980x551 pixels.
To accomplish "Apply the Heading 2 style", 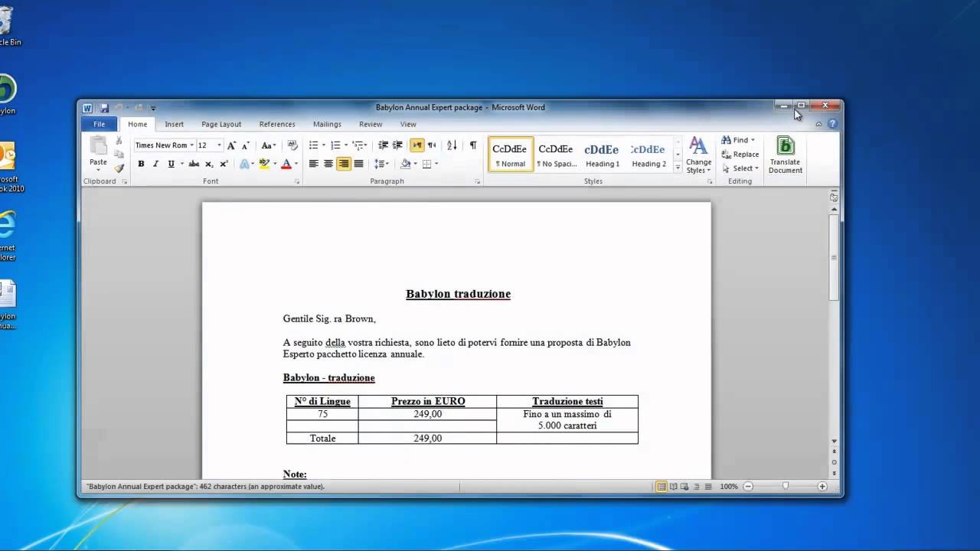I will (648, 155).
